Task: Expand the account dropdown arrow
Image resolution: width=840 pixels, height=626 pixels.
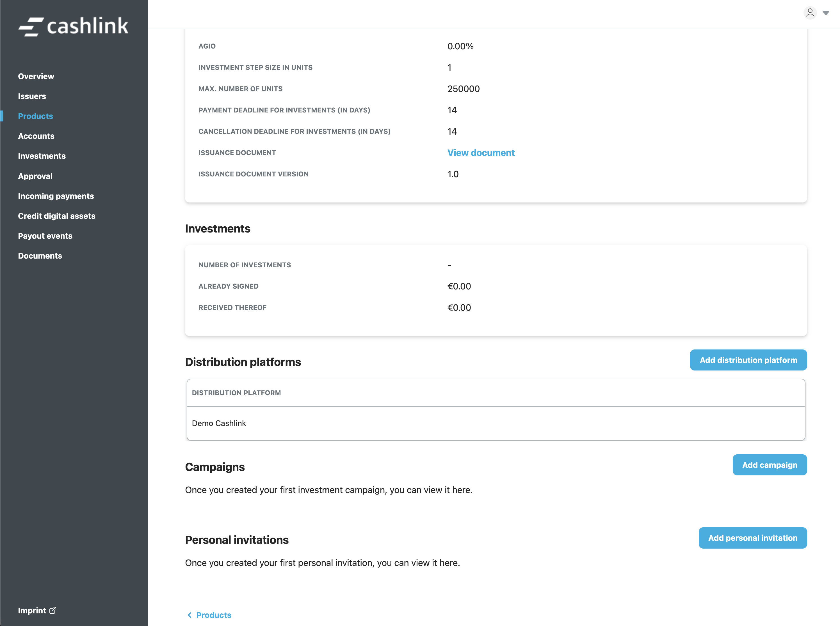Action: pos(826,13)
